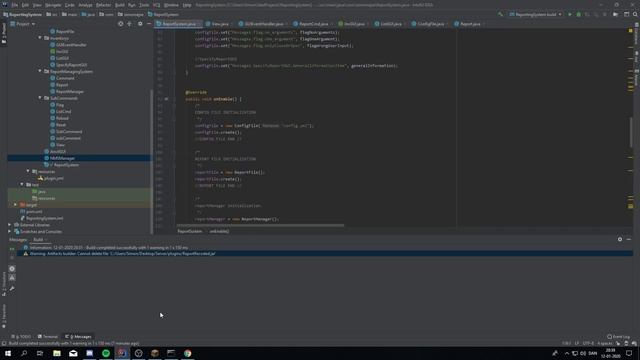Open the TODO tool window tab
640x360 pixels.
tap(21, 337)
